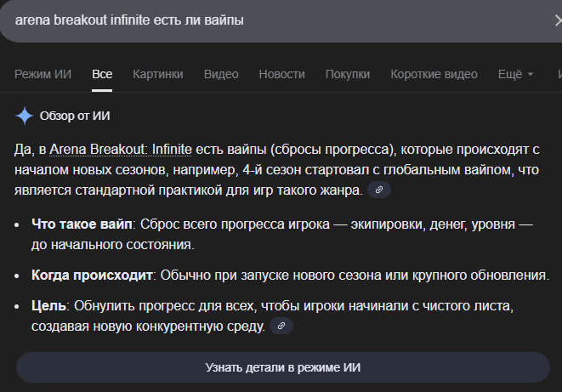Open the Видео tab

tap(221, 74)
